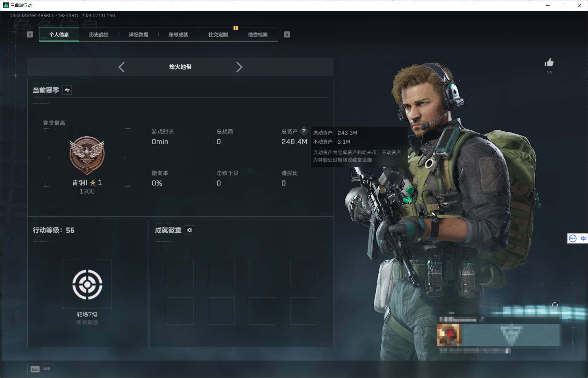Screen dimensions: 588x378
Task: Select fourth achievement badge slot in bottom row
Action: pyautogui.click(x=304, y=311)
